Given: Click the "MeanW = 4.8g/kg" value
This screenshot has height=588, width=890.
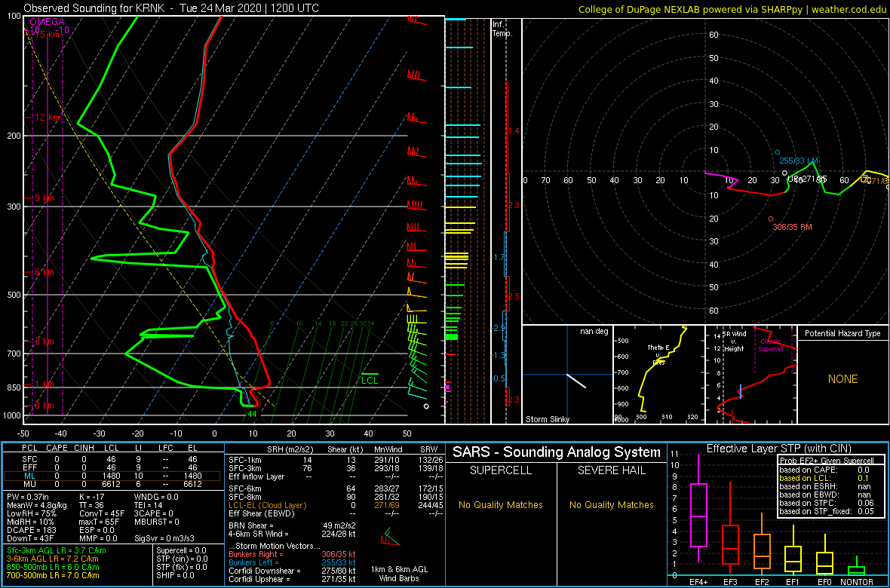Looking at the screenshot, I should click(35, 506).
